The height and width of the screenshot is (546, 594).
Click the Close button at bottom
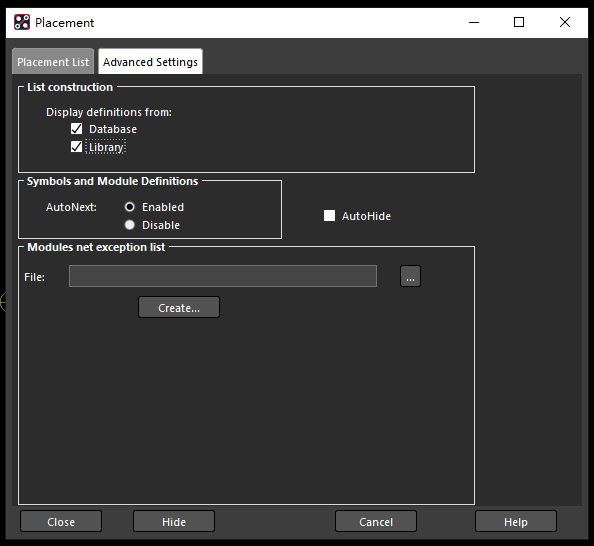coord(61,521)
